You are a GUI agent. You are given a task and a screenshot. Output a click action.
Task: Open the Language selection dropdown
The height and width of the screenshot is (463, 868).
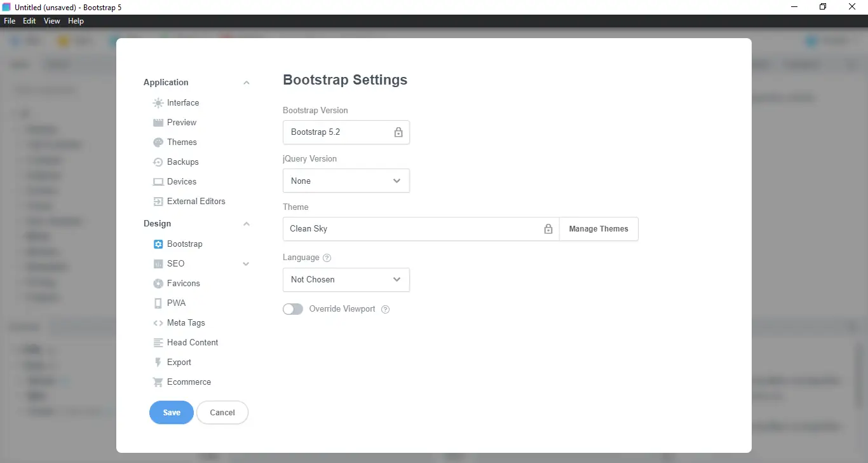point(346,280)
